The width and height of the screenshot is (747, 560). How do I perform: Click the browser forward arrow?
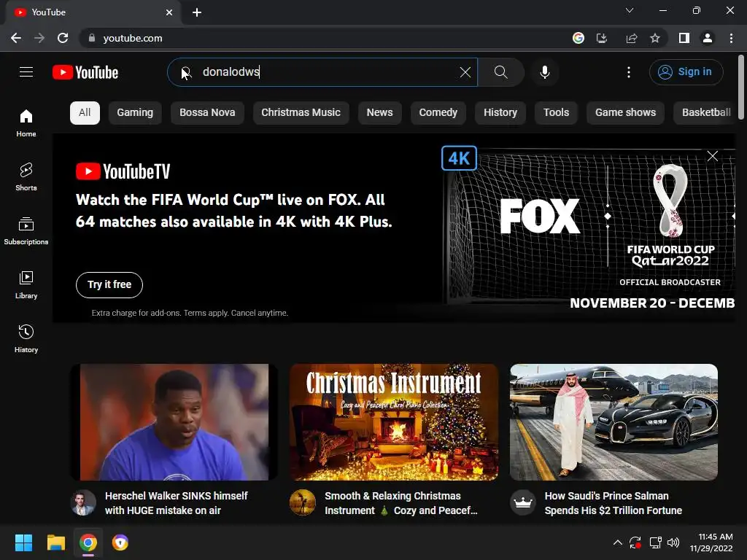(39, 38)
